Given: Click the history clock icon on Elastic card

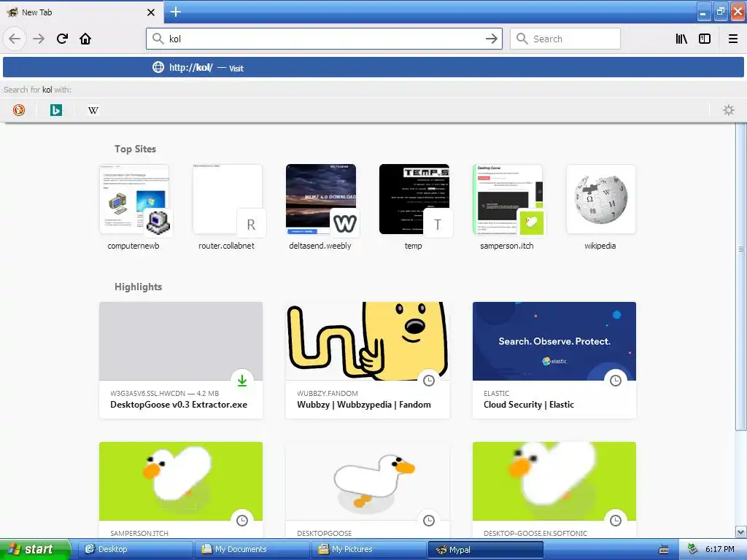Looking at the screenshot, I should point(616,381).
